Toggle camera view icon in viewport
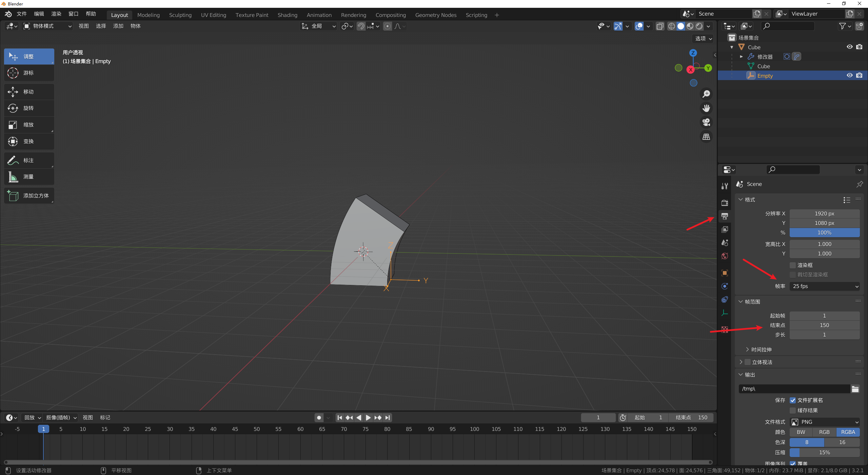Image resolution: width=868 pixels, height=475 pixels. [706, 122]
